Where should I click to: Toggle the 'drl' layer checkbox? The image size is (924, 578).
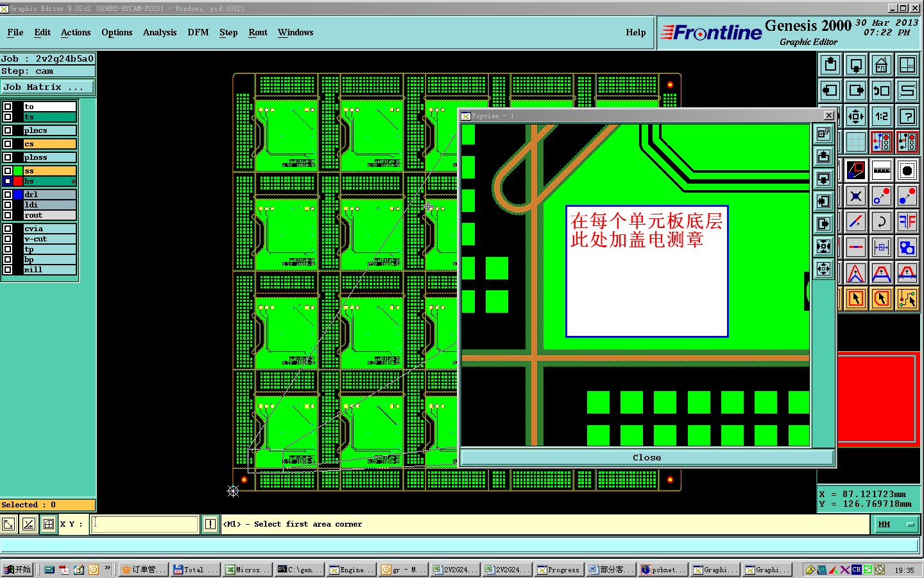click(x=8, y=195)
